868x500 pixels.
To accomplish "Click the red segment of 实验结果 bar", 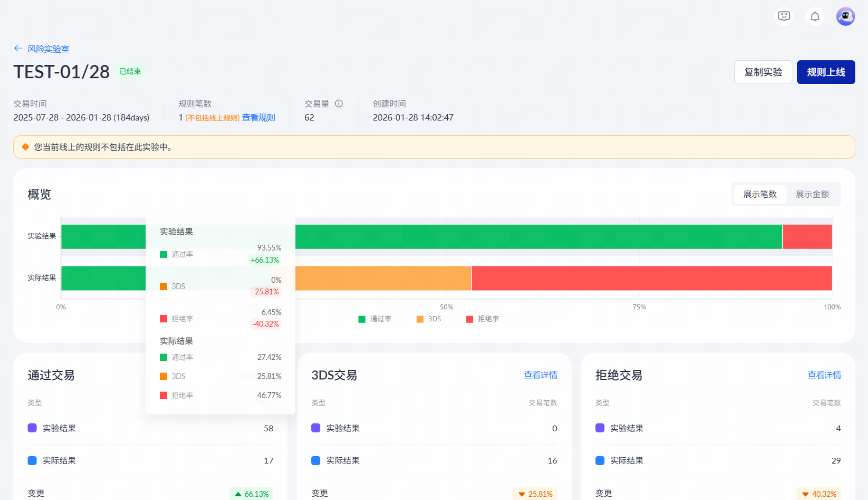I will 807,237.
